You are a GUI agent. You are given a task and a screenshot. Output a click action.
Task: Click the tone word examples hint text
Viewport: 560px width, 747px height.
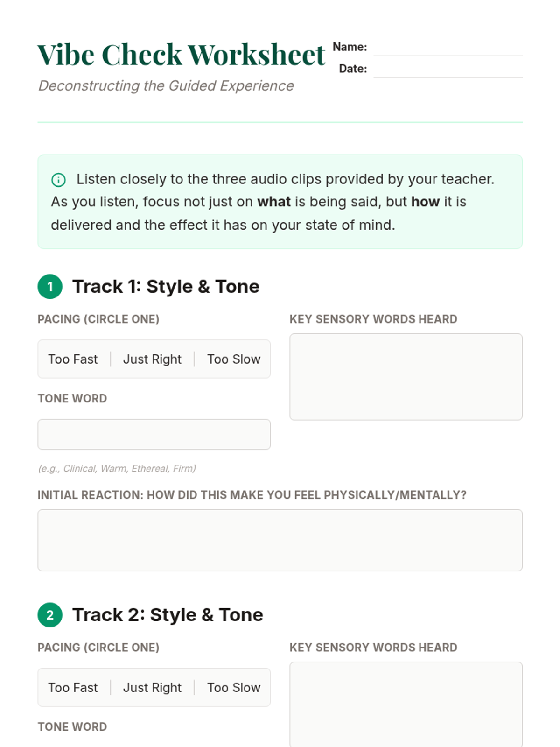coord(117,468)
